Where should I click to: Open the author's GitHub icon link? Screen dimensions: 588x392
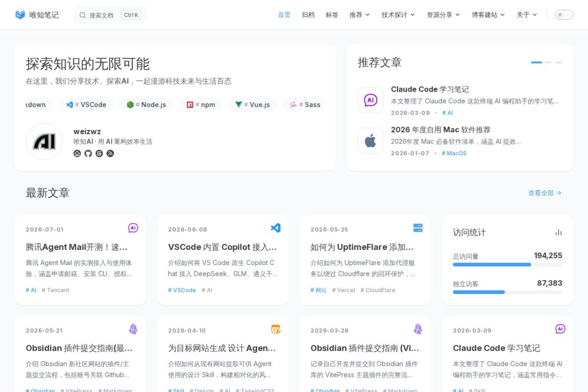pos(88,153)
